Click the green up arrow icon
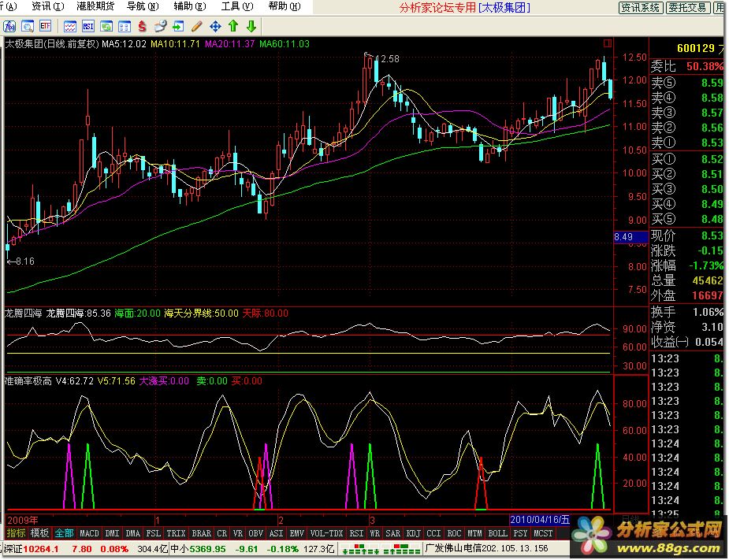The image size is (729, 560). (x=233, y=27)
